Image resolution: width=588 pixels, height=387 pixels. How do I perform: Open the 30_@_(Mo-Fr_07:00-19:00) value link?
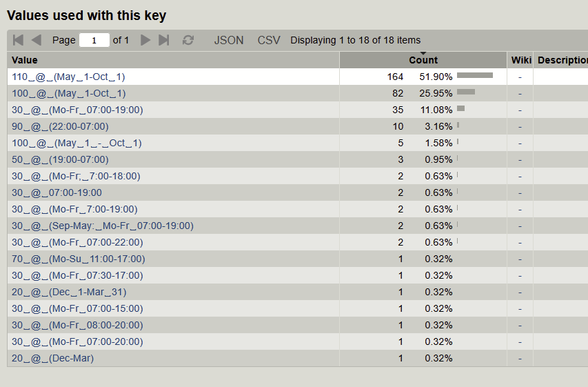[x=77, y=110]
